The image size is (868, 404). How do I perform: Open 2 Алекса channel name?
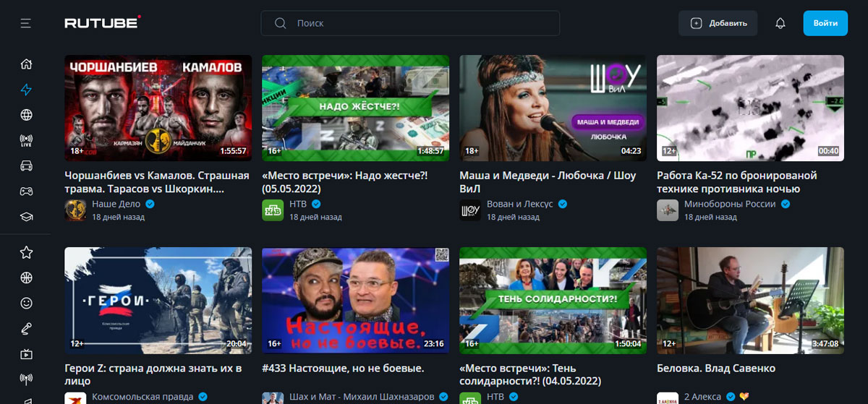705,397
